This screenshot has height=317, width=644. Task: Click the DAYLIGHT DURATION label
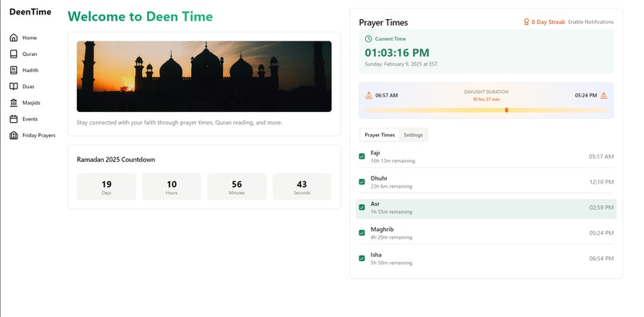(x=486, y=92)
